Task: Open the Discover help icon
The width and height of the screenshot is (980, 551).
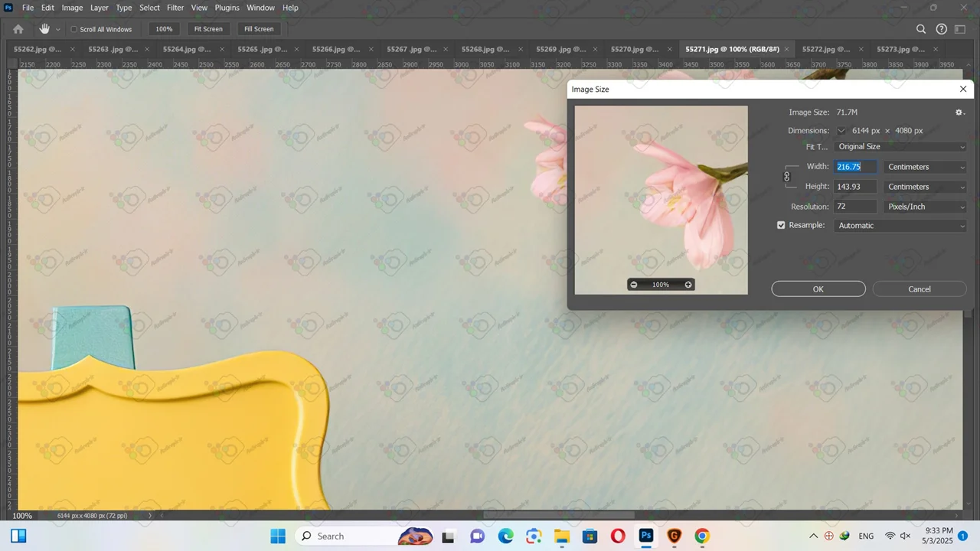Action: pos(942,29)
